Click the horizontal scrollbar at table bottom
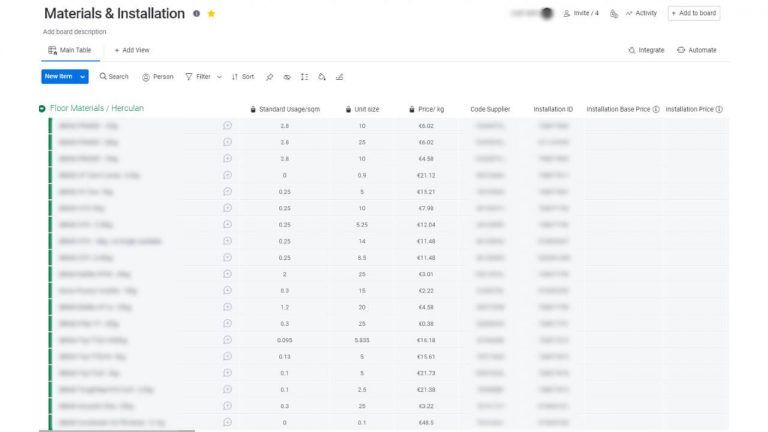 pos(117,431)
